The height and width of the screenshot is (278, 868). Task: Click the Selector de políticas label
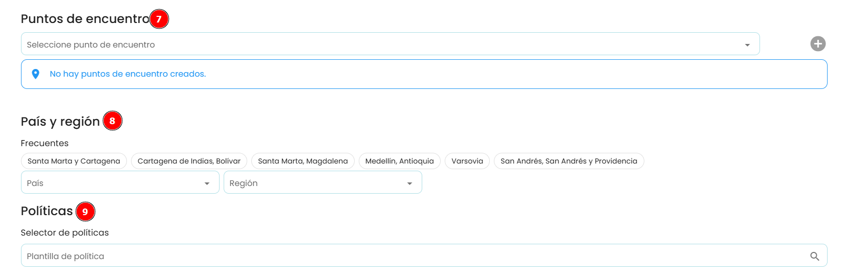tap(64, 233)
